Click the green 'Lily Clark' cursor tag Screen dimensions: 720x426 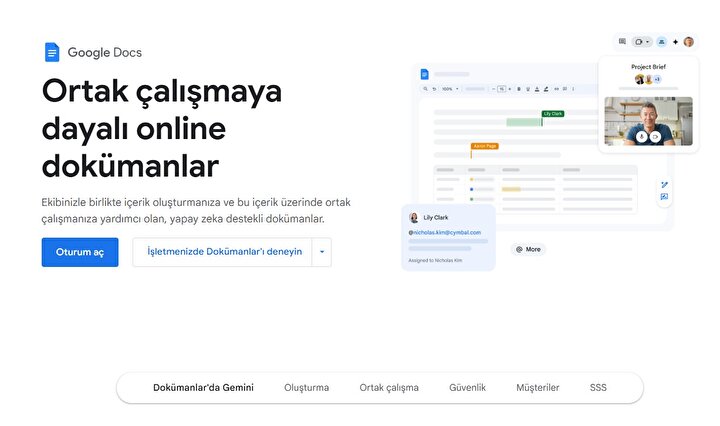click(553, 113)
